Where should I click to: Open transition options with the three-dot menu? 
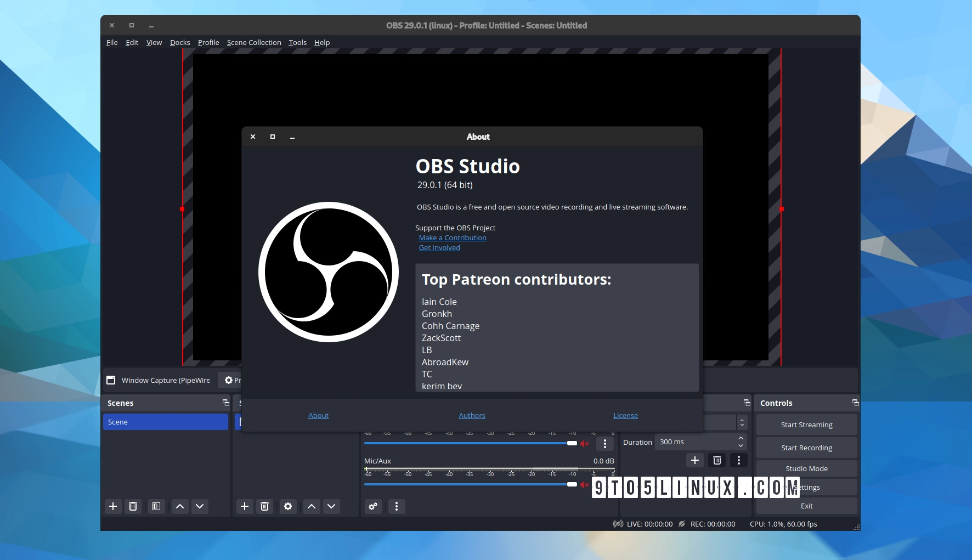click(x=739, y=460)
